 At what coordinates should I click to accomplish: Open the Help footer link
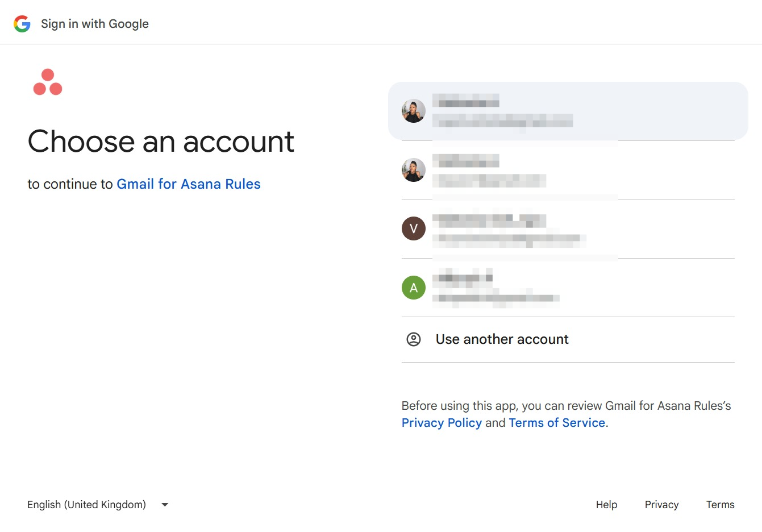(606, 505)
